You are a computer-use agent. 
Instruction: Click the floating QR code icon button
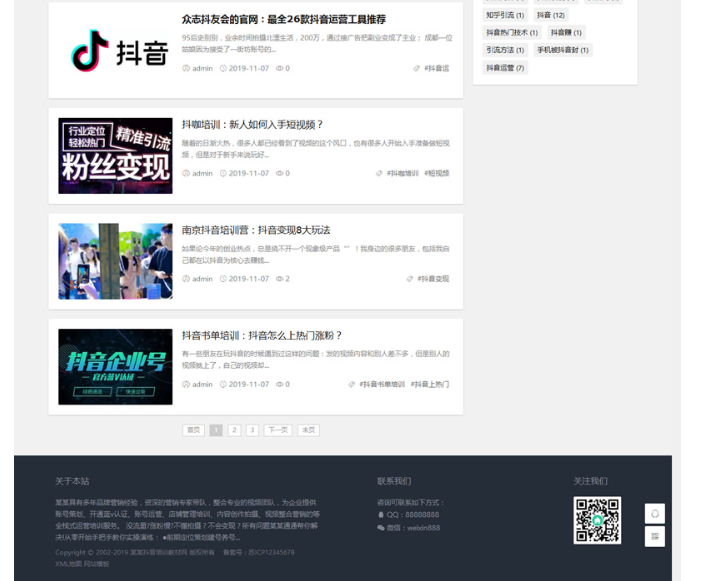tap(655, 537)
